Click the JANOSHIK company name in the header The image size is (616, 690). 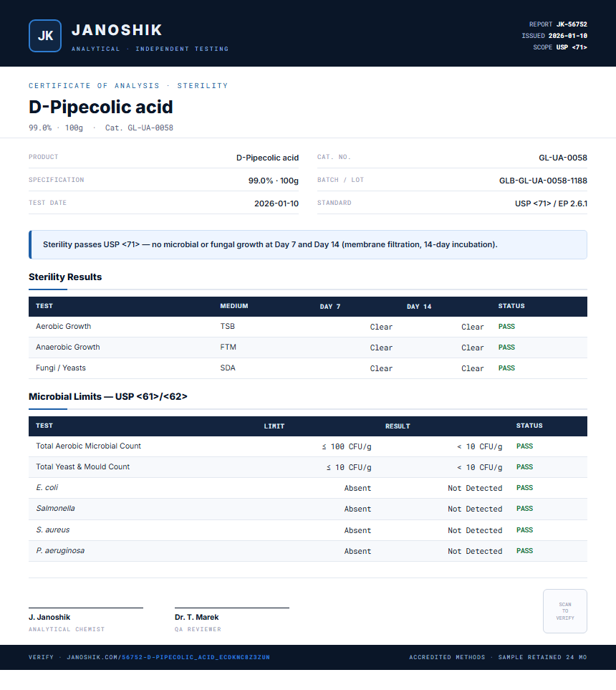click(x=117, y=30)
